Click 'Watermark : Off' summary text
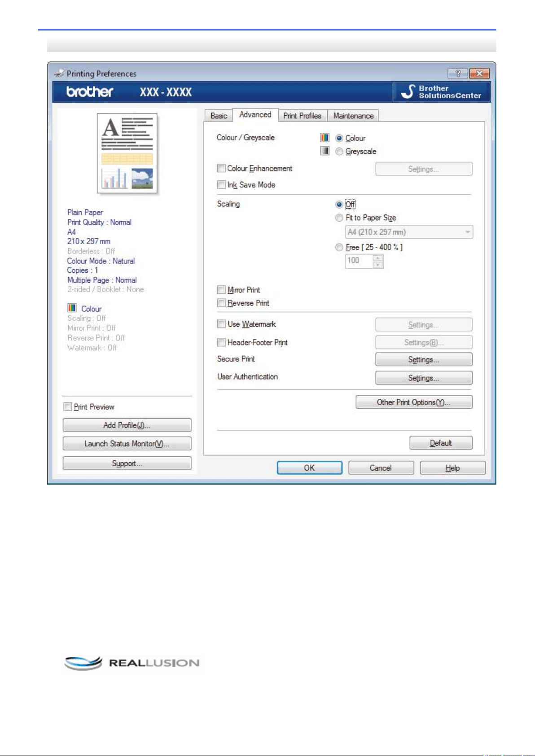535x756 pixels. pos(92,348)
